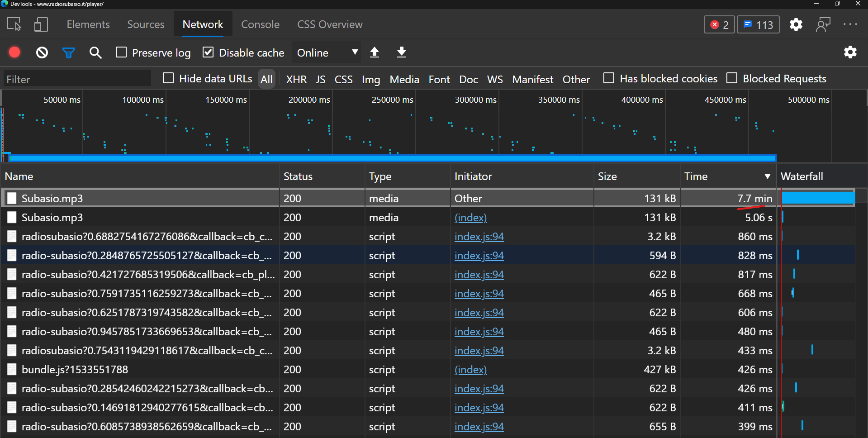Export HAR file using the download arrow
The height and width of the screenshot is (438, 868).
click(x=402, y=52)
